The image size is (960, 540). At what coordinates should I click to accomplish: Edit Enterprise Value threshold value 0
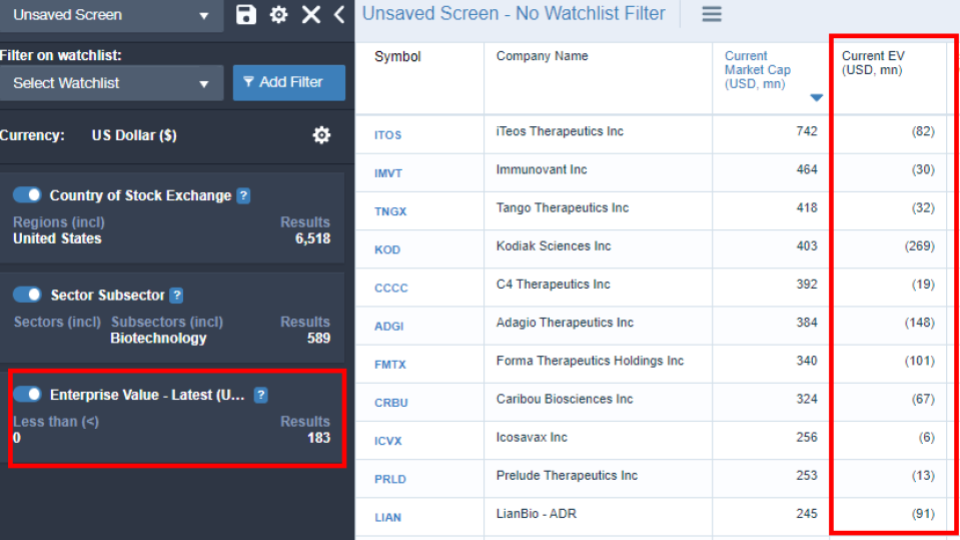click(x=17, y=438)
